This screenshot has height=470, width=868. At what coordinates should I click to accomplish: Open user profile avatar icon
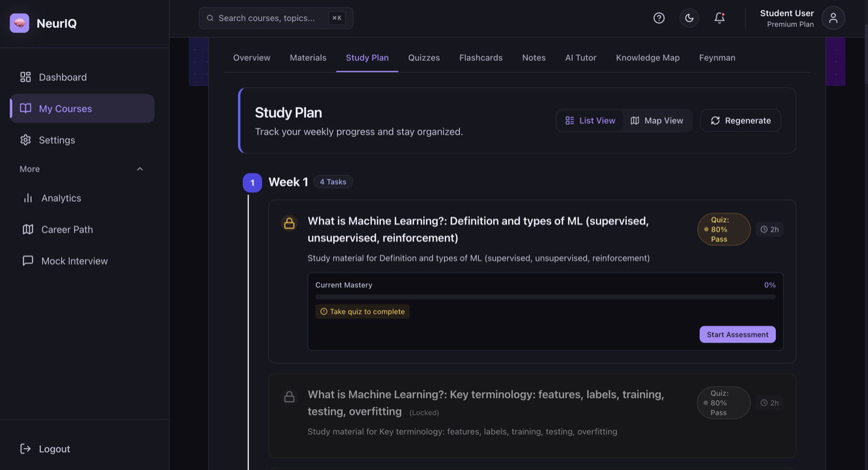(x=833, y=18)
